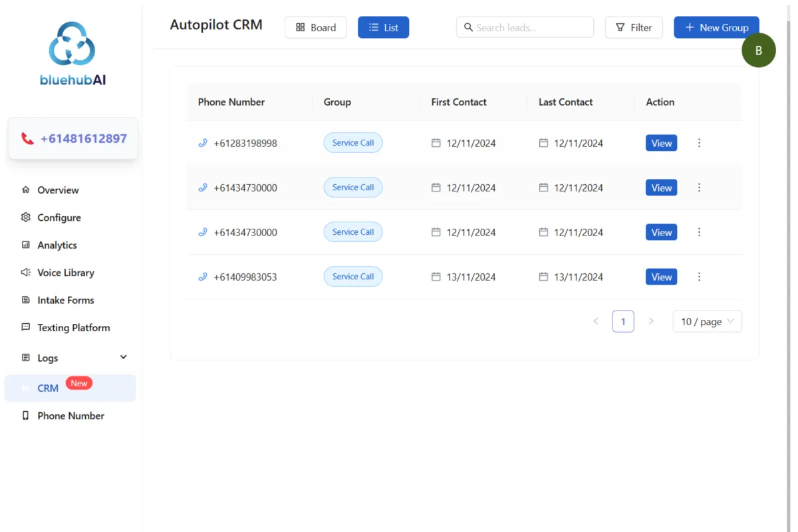
Task: View the lead +61409983053
Action: click(661, 277)
